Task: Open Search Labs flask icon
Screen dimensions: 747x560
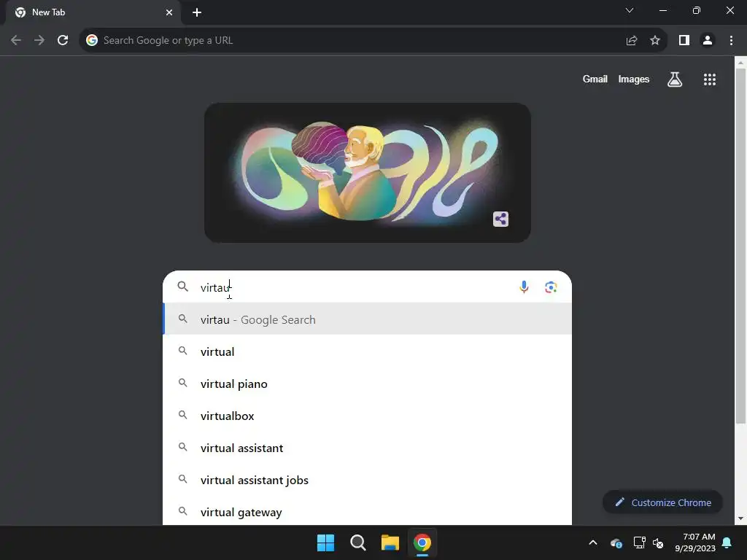Action: coord(675,79)
